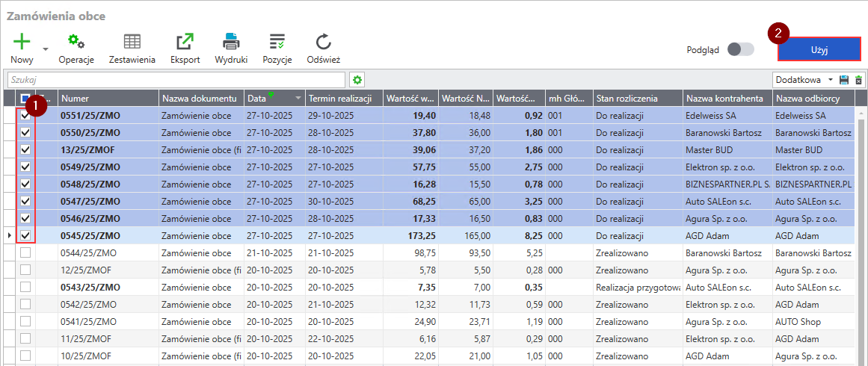Screen dimensions: 868x366
Task: Toggle the Podgląd switch
Action: point(741,49)
